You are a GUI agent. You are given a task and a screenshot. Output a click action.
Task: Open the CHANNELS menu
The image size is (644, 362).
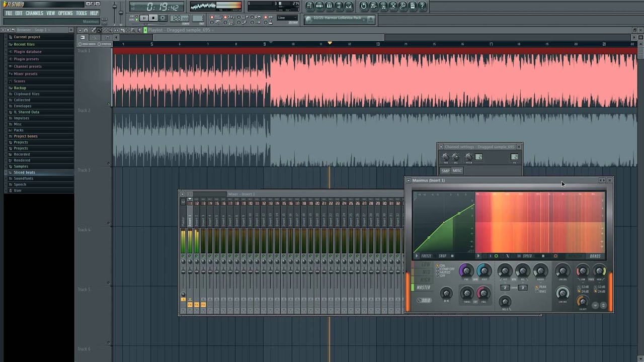[34, 13]
